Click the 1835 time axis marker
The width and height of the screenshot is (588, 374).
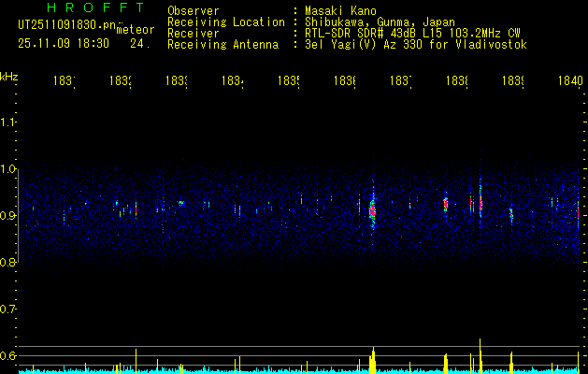(288, 81)
